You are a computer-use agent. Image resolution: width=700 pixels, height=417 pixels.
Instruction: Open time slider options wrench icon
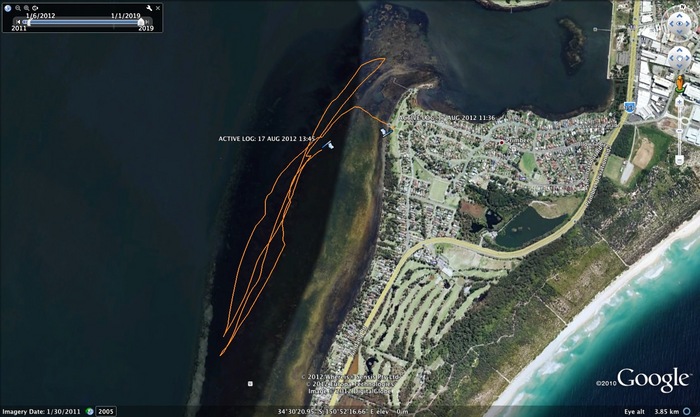[x=149, y=8]
